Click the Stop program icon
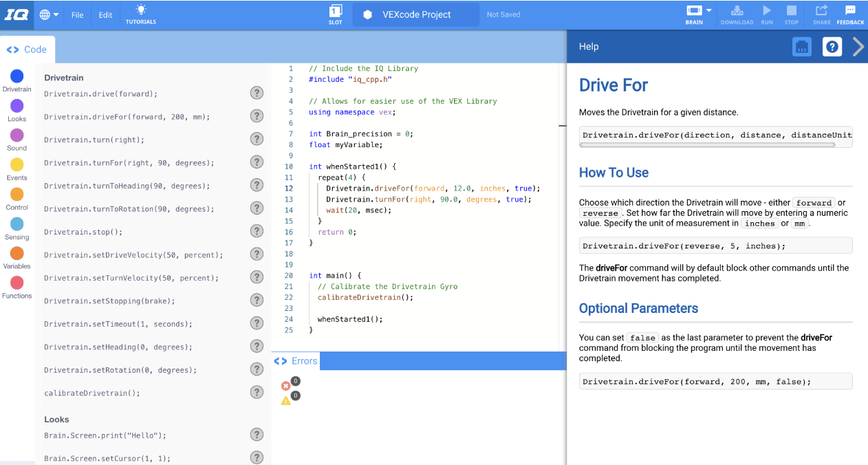868x465 pixels. [792, 14]
